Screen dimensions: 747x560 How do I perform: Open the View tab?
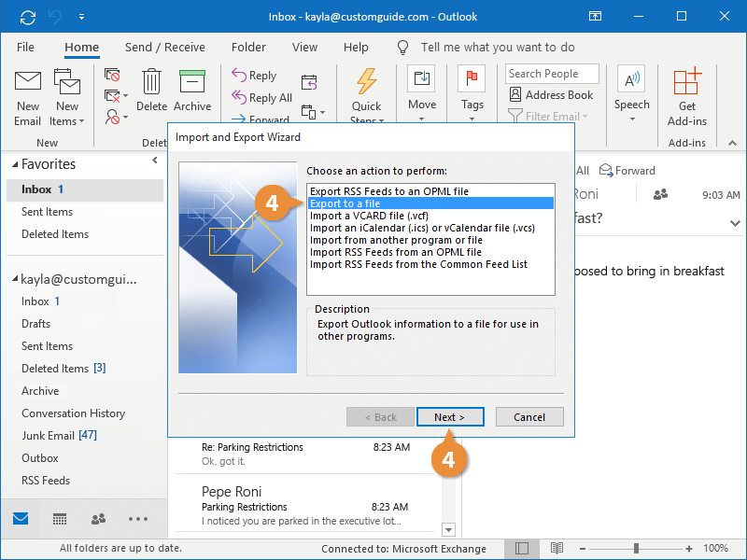coord(304,48)
